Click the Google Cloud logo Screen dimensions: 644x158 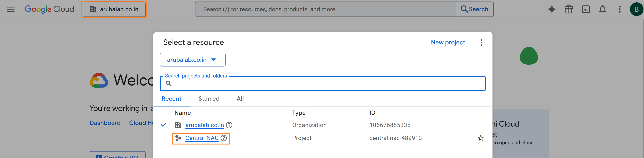point(49,9)
